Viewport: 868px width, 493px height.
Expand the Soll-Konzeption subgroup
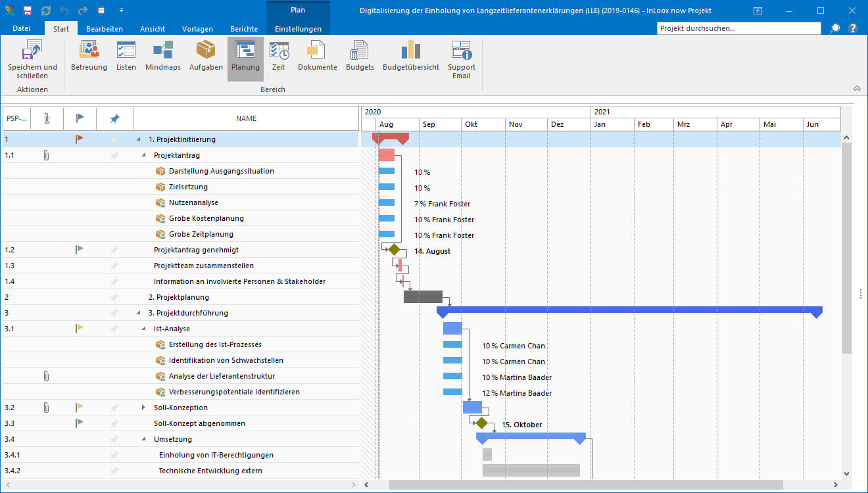point(144,408)
